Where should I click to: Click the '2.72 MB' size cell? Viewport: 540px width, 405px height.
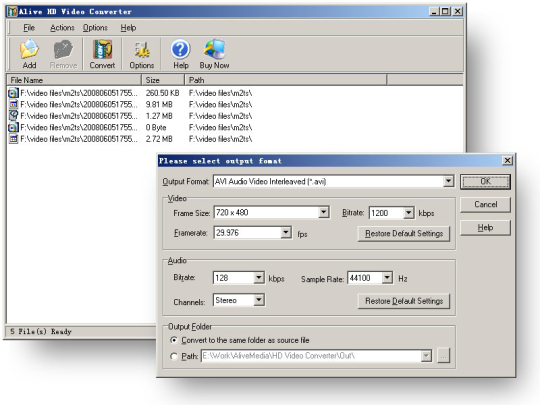point(159,139)
